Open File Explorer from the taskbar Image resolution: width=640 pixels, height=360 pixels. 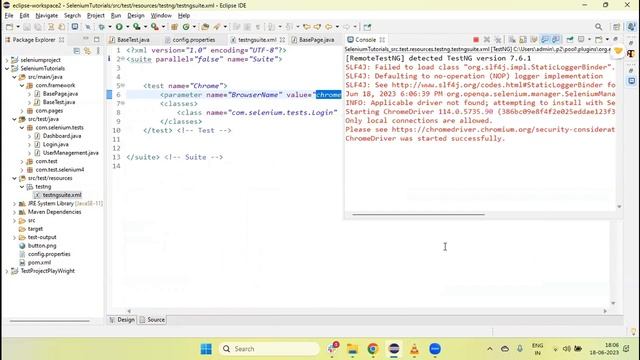click(352, 349)
